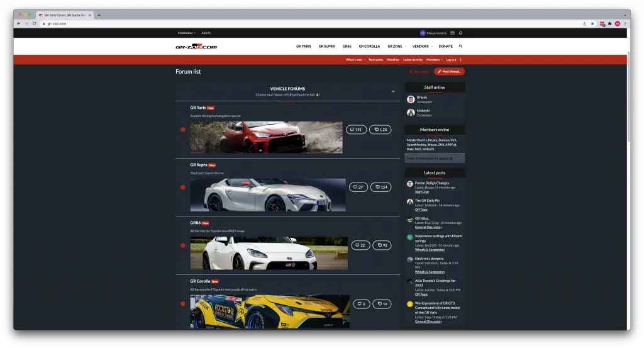Open the red extension icon in toolbar
This screenshot has width=644, height=348.
pyautogui.click(x=602, y=24)
